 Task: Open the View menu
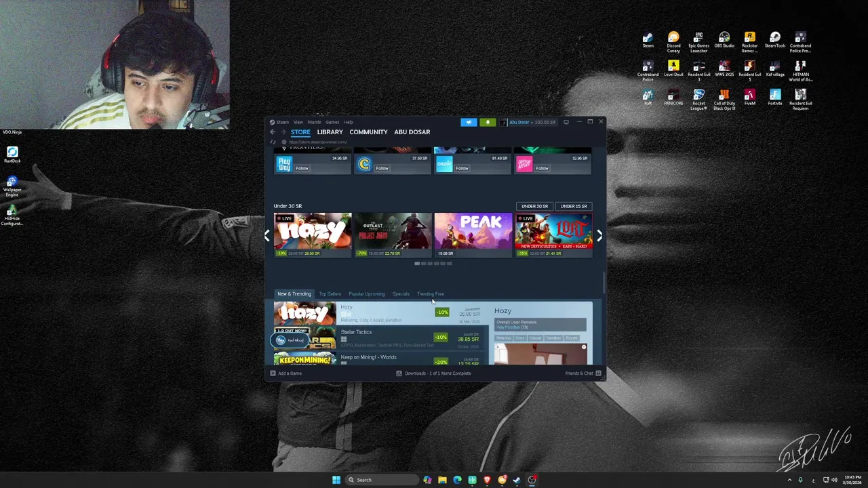pyautogui.click(x=298, y=122)
